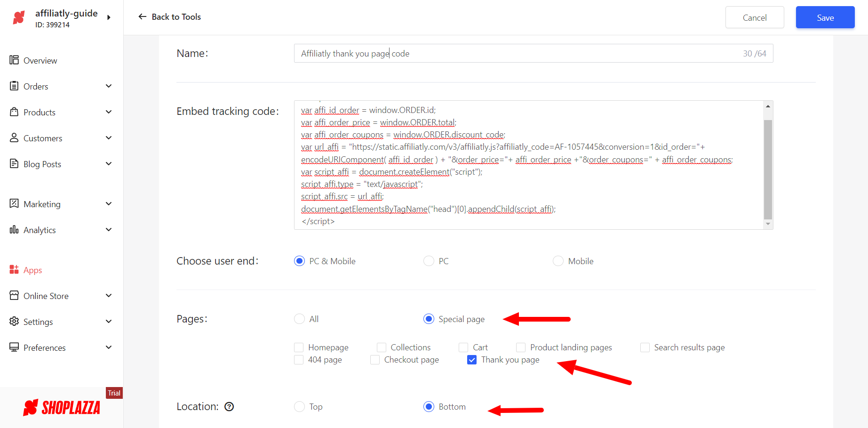Click the Settings gear icon
The image size is (868, 428).
14,321
